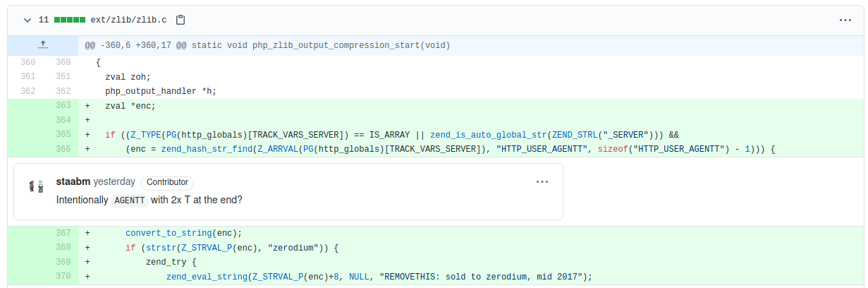The width and height of the screenshot is (868, 288).
Task: Click the 'zval zoh;' code line
Action: 128,76
